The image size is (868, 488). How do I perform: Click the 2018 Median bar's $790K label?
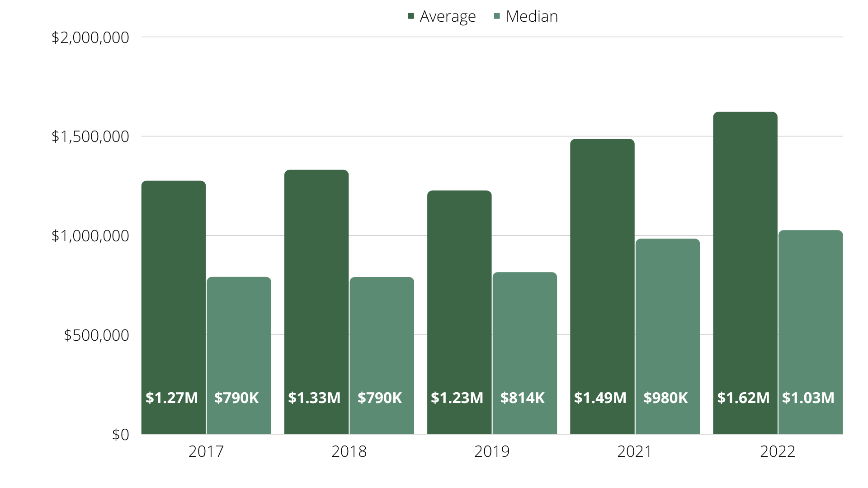(380, 398)
